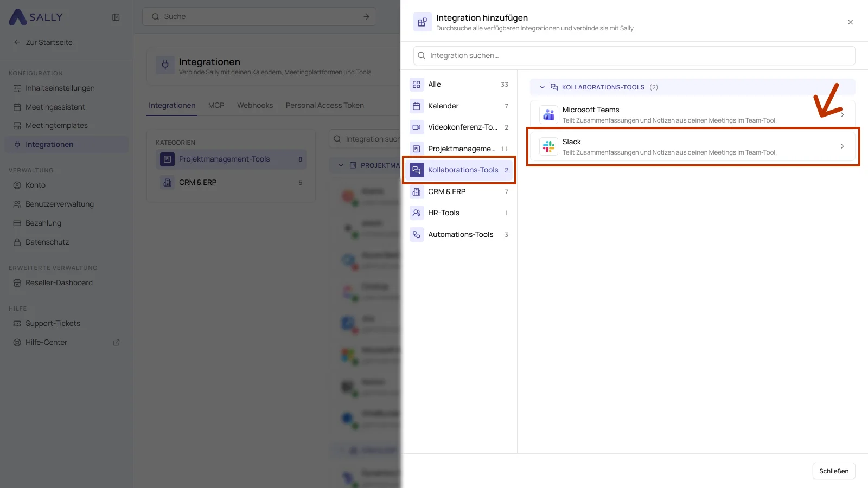Click the external link icon beside Hilfe-Center
Screen dimensions: 868x488
tap(116, 343)
